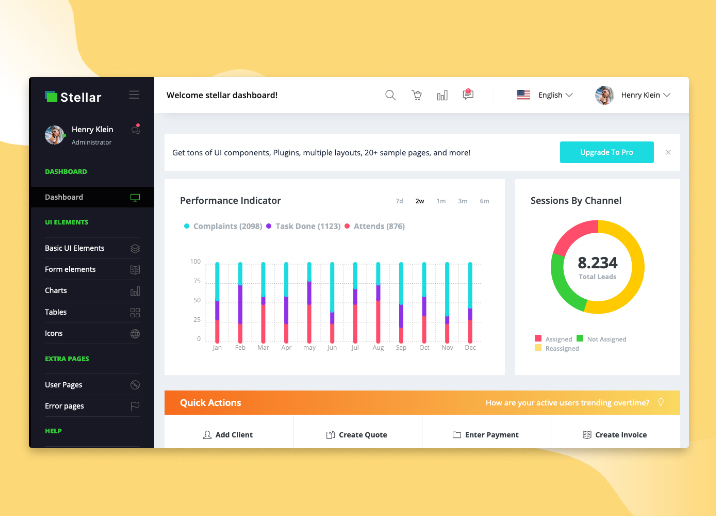Image resolution: width=716 pixels, height=516 pixels.
Task: Click the Error pages flag icon
Action: (135, 406)
